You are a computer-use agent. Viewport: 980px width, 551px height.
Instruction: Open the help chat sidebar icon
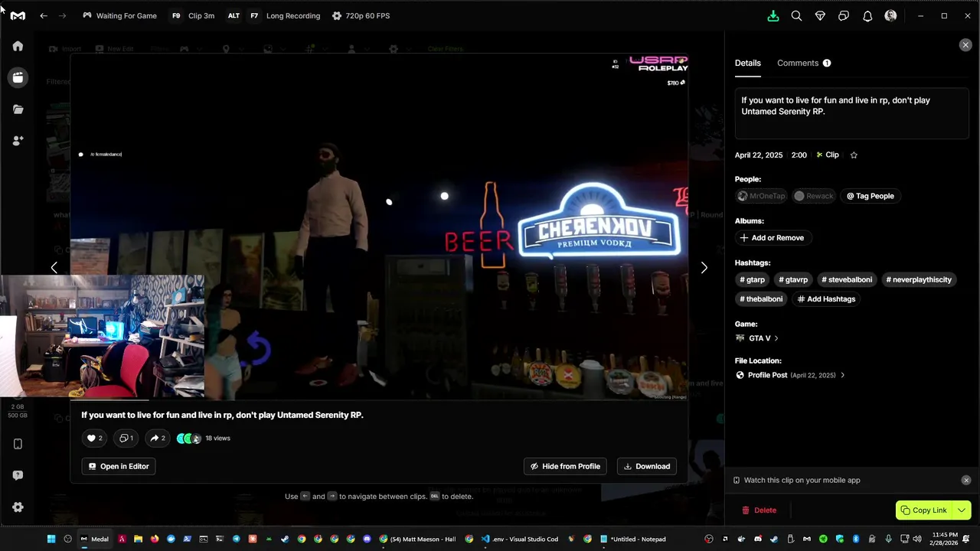click(18, 475)
